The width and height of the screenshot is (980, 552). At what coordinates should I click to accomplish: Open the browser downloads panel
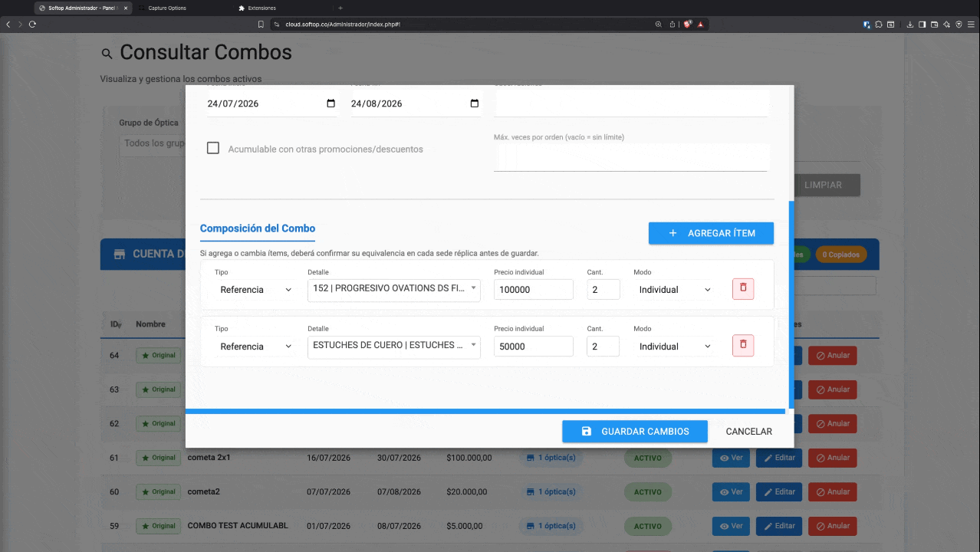point(910,25)
